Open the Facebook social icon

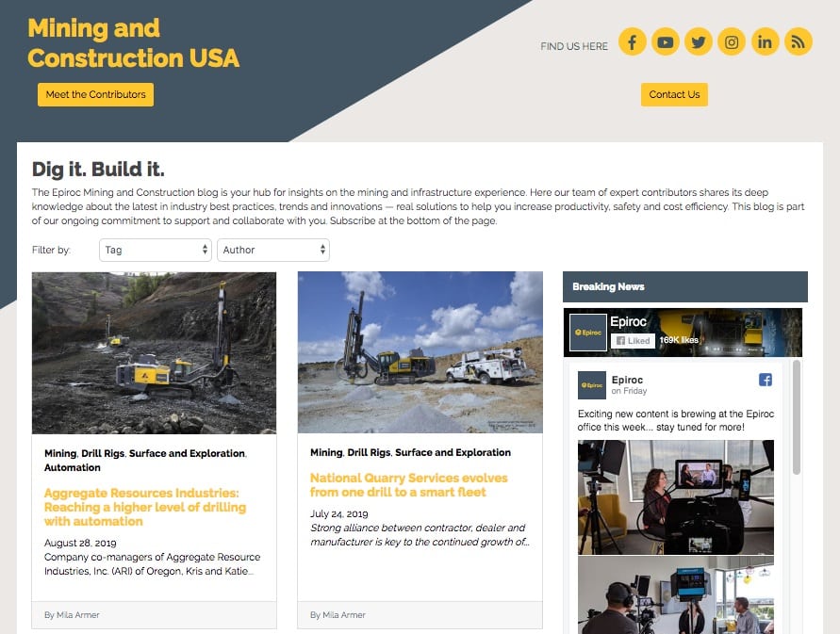point(633,41)
